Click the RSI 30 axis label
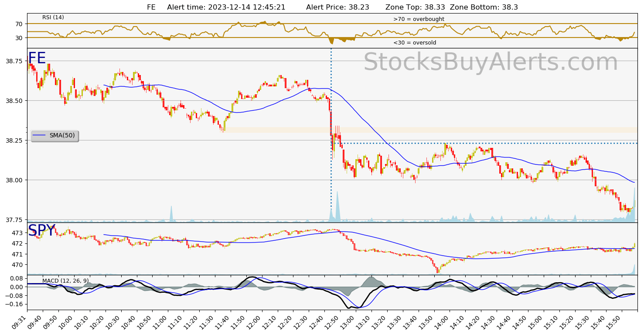Screen dimensions: 644x335 click(x=19, y=38)
